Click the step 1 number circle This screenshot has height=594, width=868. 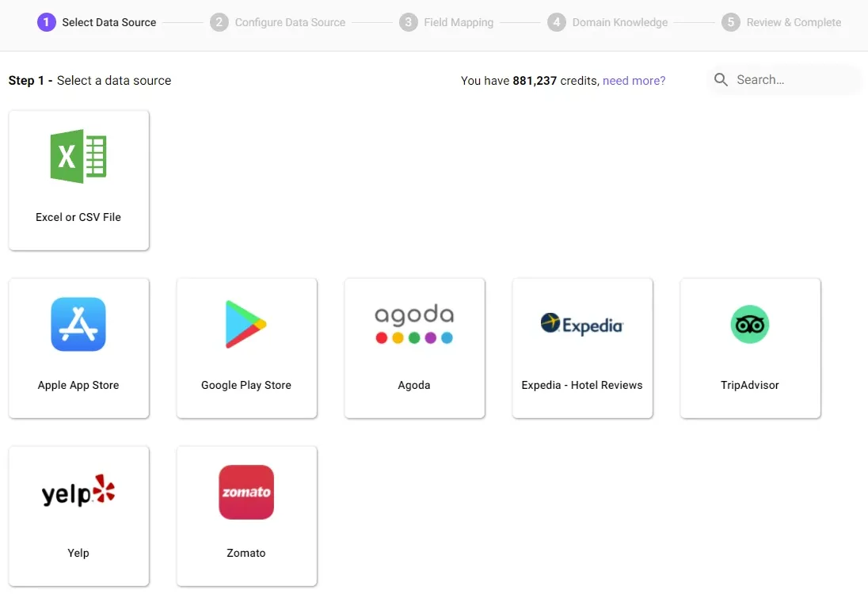pyautogui.click(x=47, y=22)
